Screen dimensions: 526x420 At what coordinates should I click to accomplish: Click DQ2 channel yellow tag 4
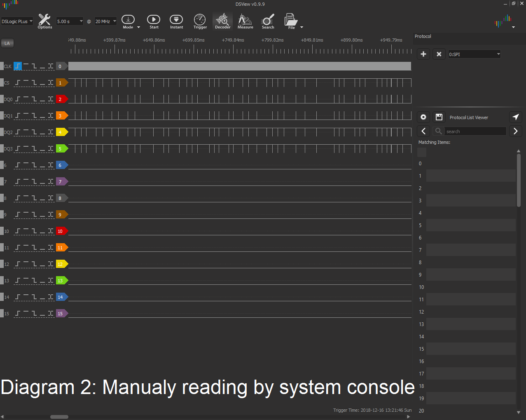[61, 132]
